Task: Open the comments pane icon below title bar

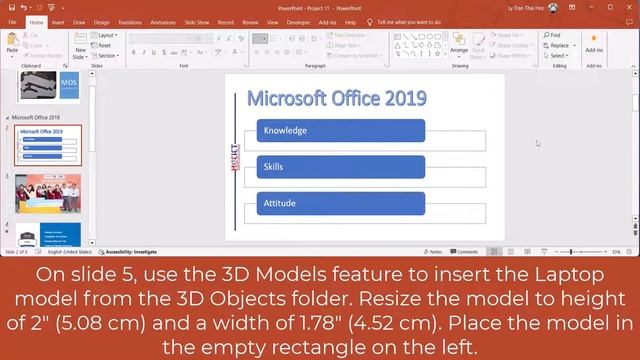Action: tap(629, 22)
